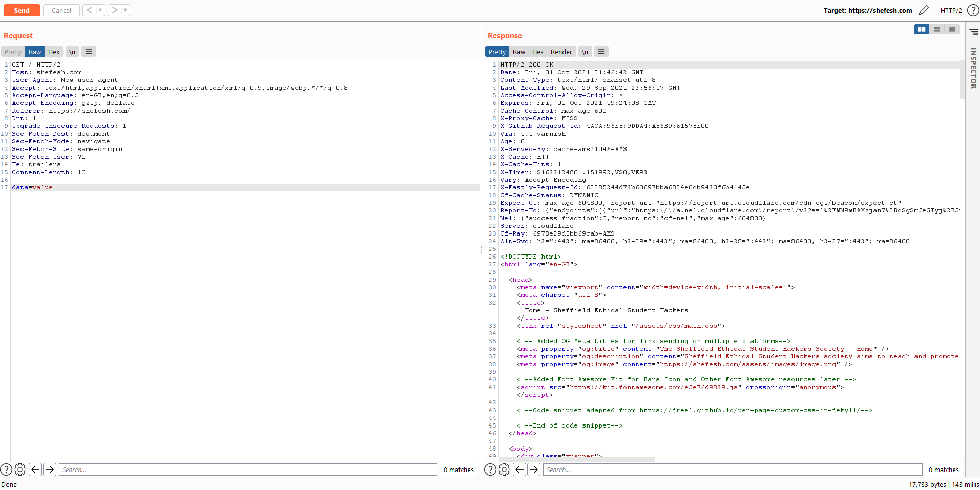This screenshot has height=490, width=980.
Task: Click the Cancel button
Action: click(x=61, y=10)
